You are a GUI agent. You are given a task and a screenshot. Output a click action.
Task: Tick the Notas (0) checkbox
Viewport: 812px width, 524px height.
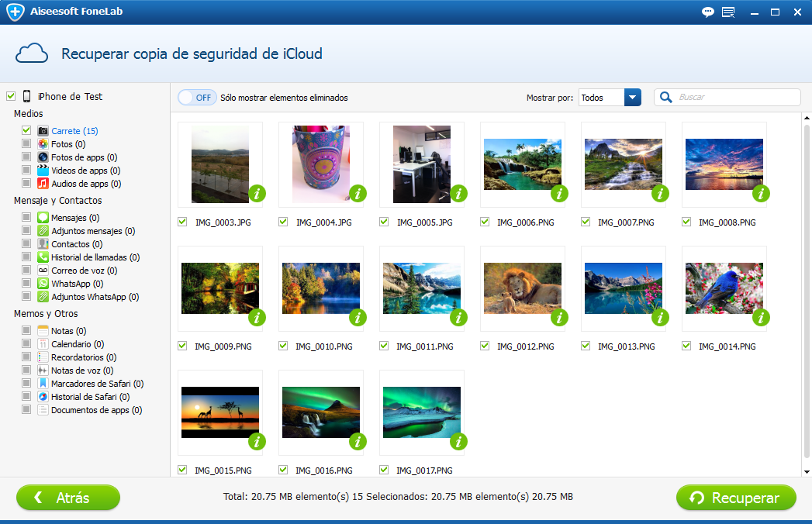pyautogui.click(x=26, y=330)
